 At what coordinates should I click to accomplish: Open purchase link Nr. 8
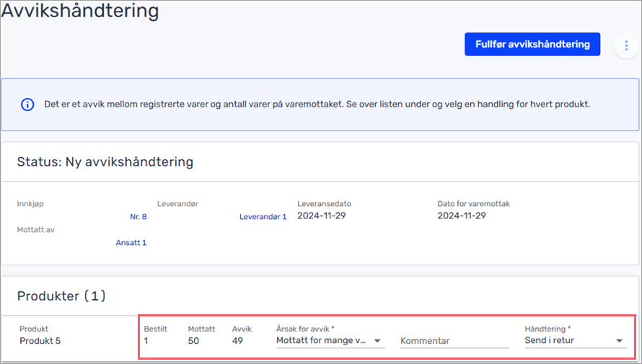click(138, 216)
